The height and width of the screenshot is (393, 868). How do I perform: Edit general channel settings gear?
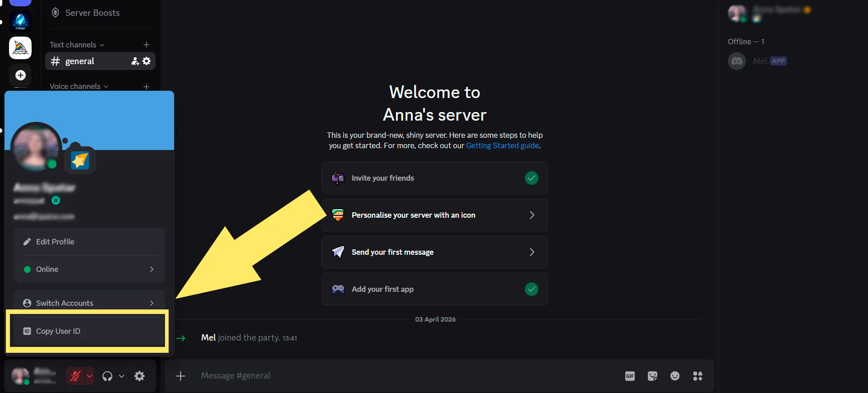[146, 61]
